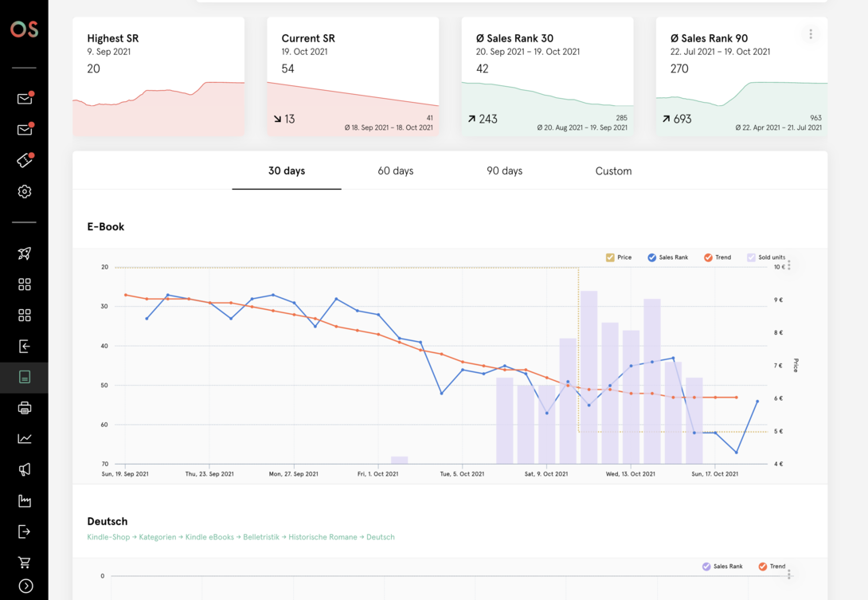Disable the E-Book chart Trend series

pyautogui.click(x=708, y=257)
